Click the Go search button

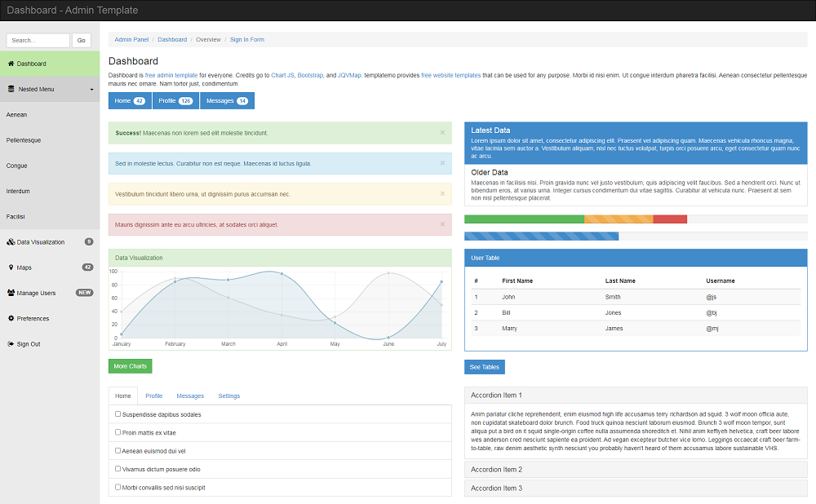click(81, 41)
